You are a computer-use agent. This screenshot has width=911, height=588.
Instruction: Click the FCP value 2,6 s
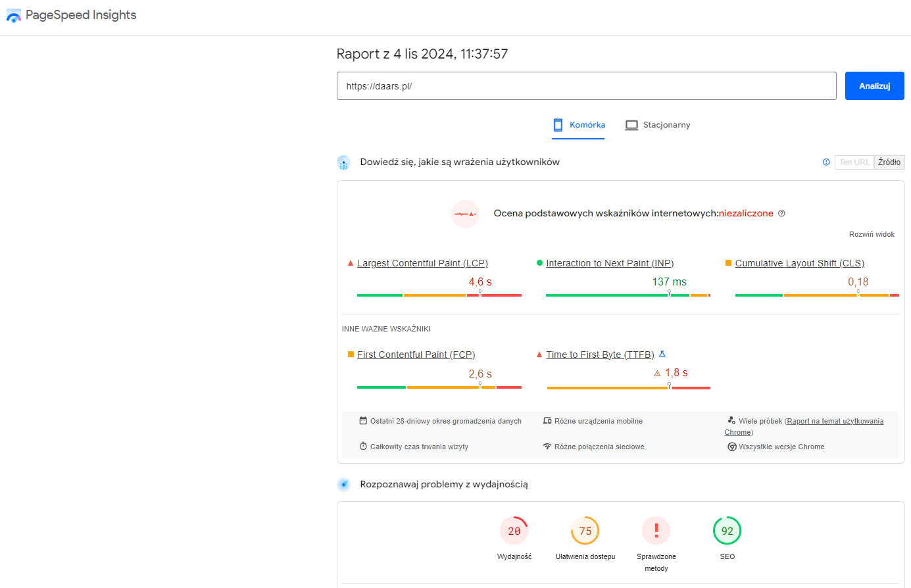click(480, 374)
